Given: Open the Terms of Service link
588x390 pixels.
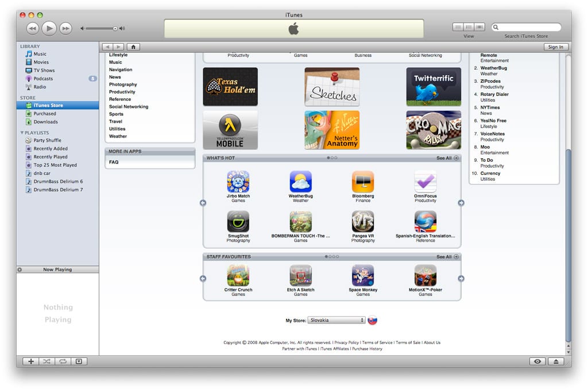Looking at the screenshot, I should [x=377, y=342].
